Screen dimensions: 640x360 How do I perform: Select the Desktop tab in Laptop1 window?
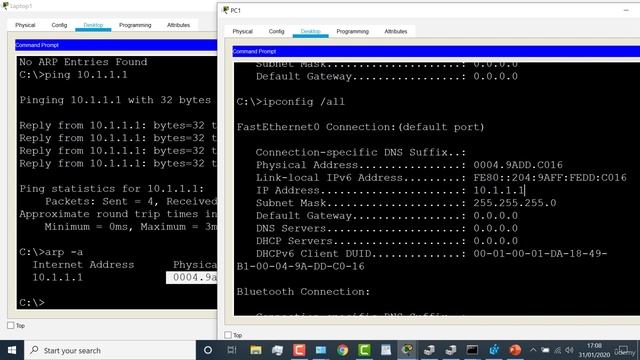pos(93,25)
